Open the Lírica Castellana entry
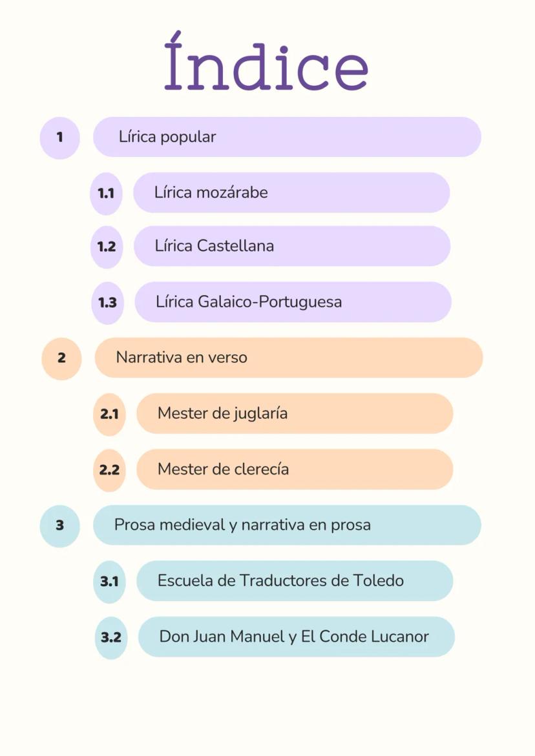Image resolution: width=535 pixels, height=756 pixels. click(292, 246)
